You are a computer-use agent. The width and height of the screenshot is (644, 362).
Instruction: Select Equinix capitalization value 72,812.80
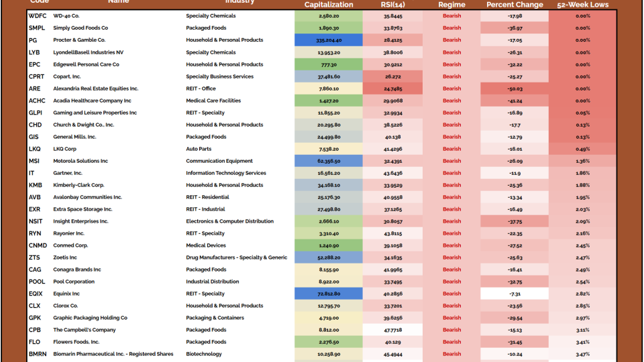[328, 294]
